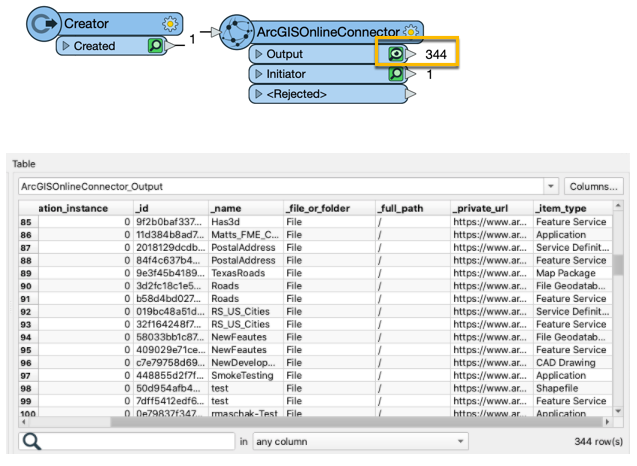Viewport: 637px width, 466px height.
Task: Click the Columns... button
Action: (593, 186)
